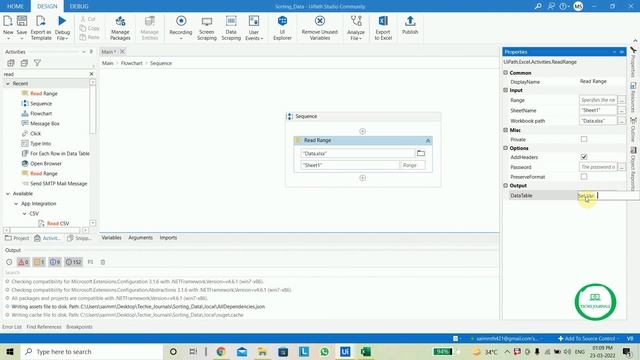640x360 pixels.
Task: Open the Imports panel
Action: (x=168, y=238)
